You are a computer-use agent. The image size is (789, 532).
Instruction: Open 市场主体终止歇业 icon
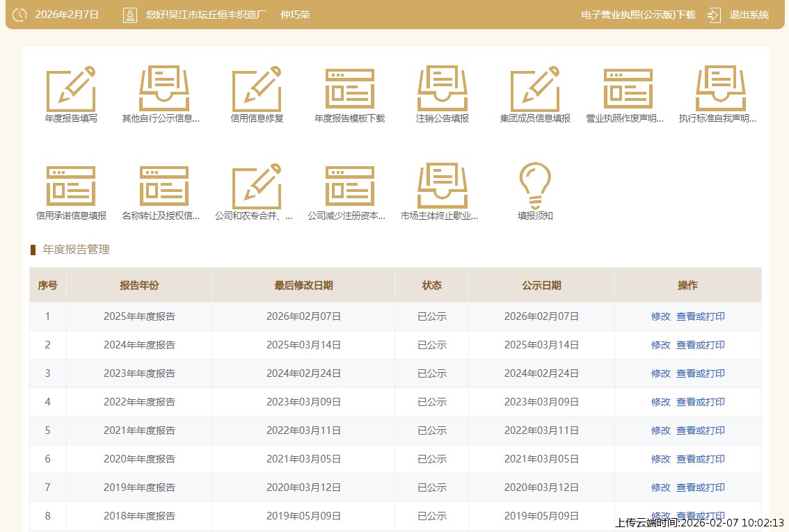tap(443, 186)
